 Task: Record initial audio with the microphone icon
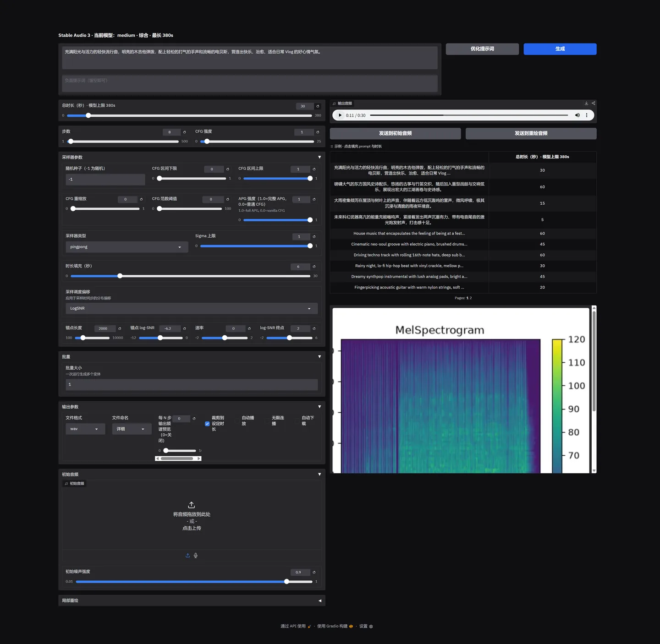pos(196,556)
